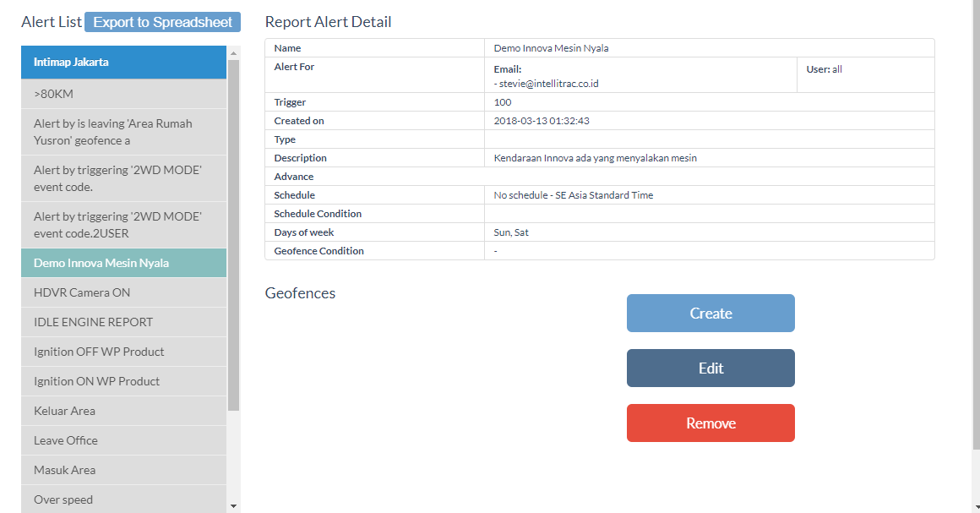Open the >80KM alert
The height and width of the screenshot is (513, 980).
123,94
